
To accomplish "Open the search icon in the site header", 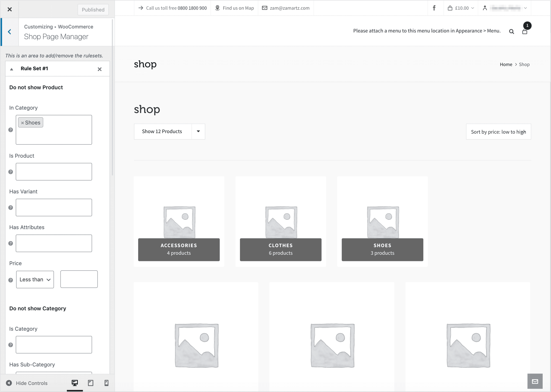I will point(511,31).
